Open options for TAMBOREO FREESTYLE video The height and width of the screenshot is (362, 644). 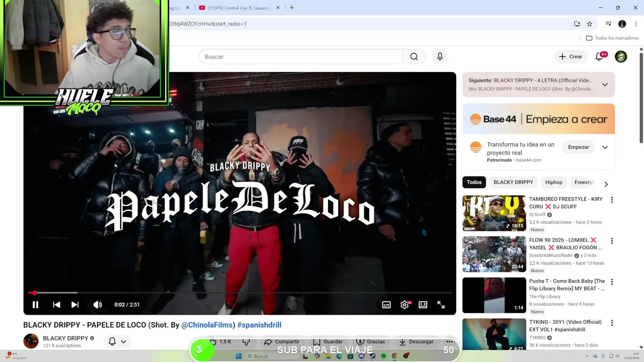click(x=612, y=200)
